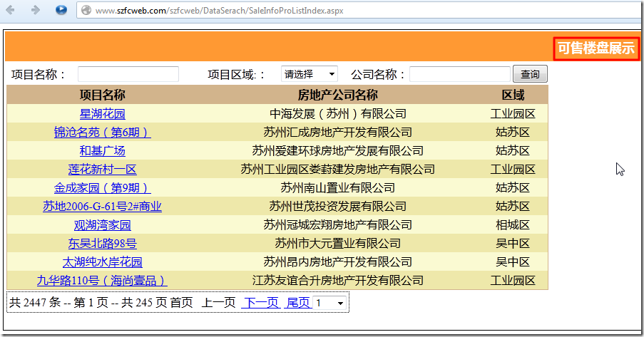Select the 苏州市大元置业有限公司 cell

click(337, 244)
